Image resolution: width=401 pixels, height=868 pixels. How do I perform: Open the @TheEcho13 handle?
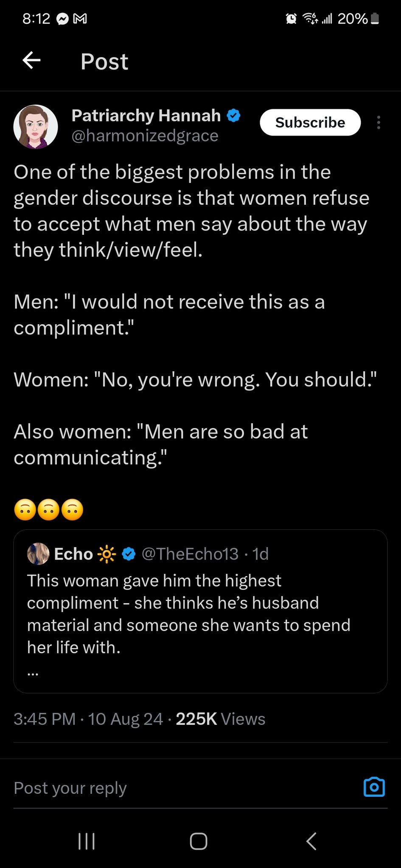click(190, 554)
